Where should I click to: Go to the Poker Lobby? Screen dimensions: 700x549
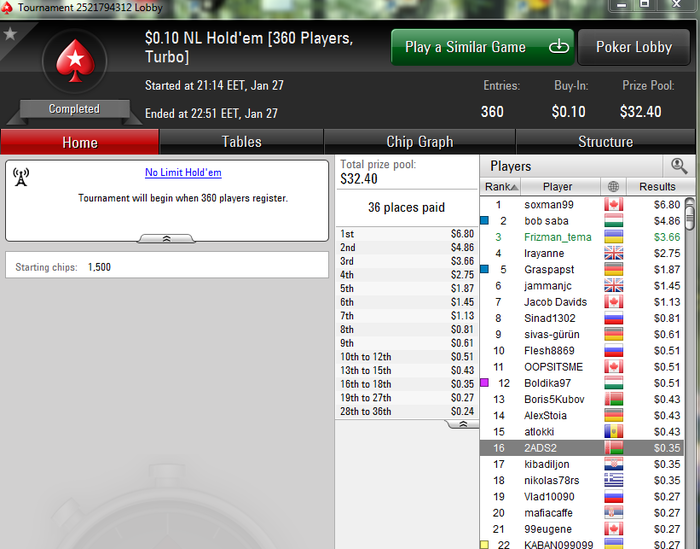point(634,47)
